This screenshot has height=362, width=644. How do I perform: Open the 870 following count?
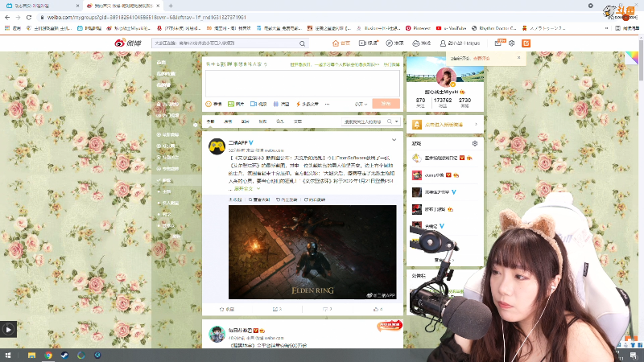[x=420, y=102]
